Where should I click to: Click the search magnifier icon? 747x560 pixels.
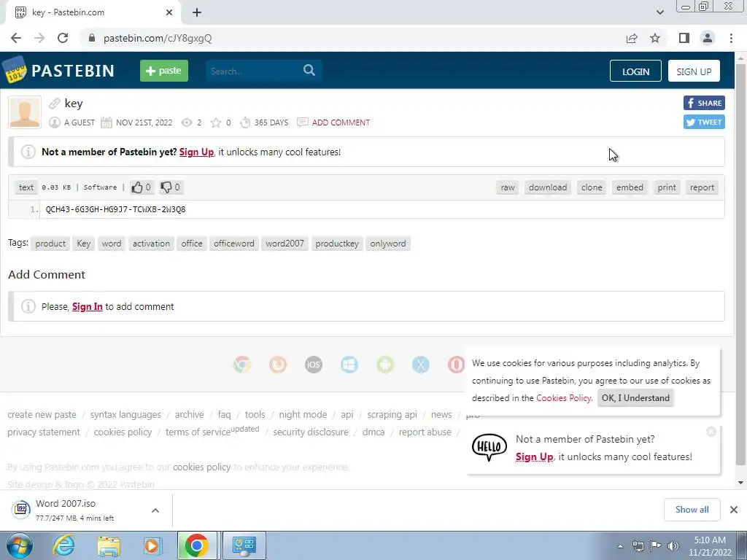[309, 71]
